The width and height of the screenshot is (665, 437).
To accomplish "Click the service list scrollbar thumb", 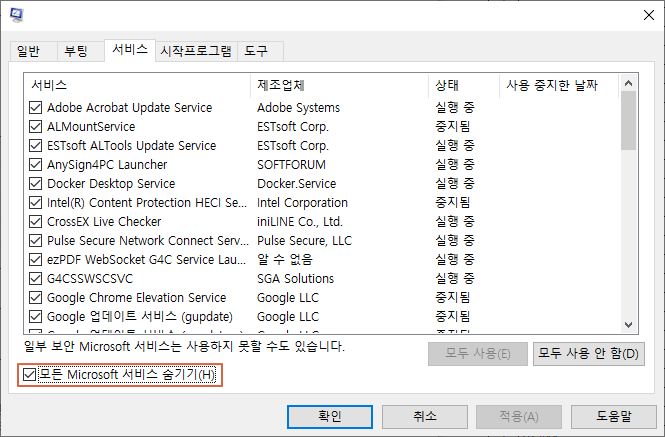I will (629, 121).
